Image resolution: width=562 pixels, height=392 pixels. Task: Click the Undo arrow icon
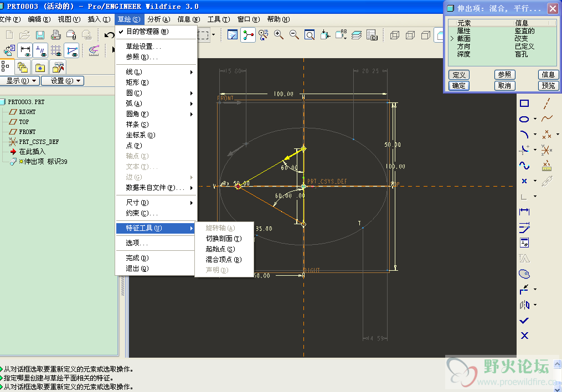pyautogui.click(x=109, y=35)
